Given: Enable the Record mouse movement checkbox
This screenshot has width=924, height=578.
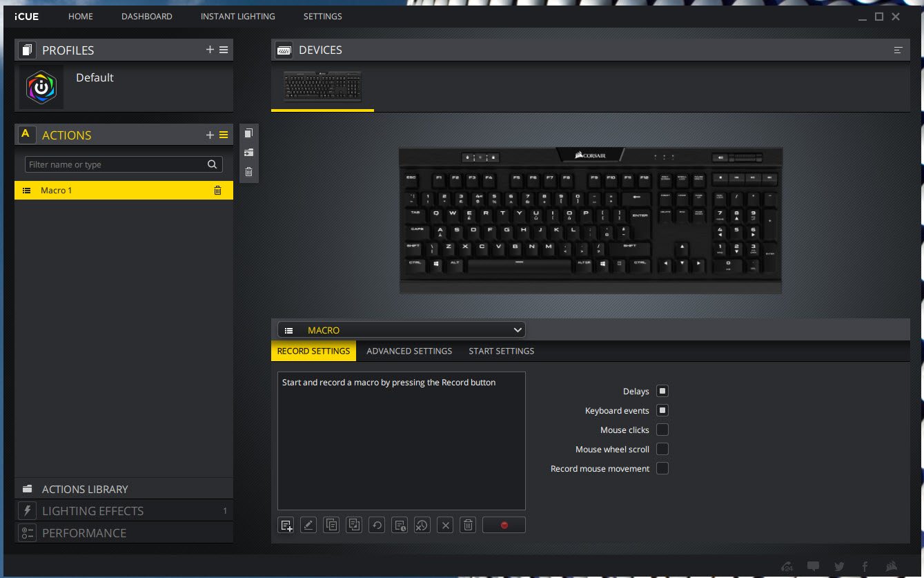Looking at the screenshot, I should (x=662, y=468).
